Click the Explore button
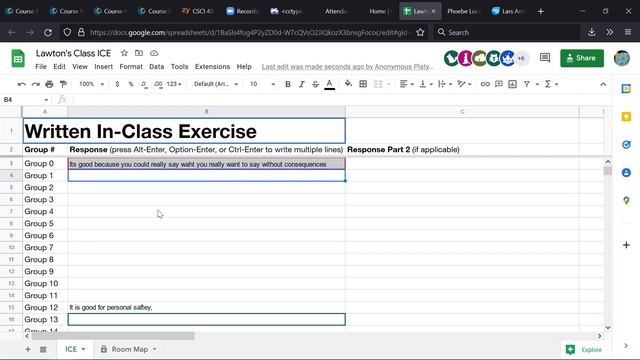640x360 pixels. (584, 349)
